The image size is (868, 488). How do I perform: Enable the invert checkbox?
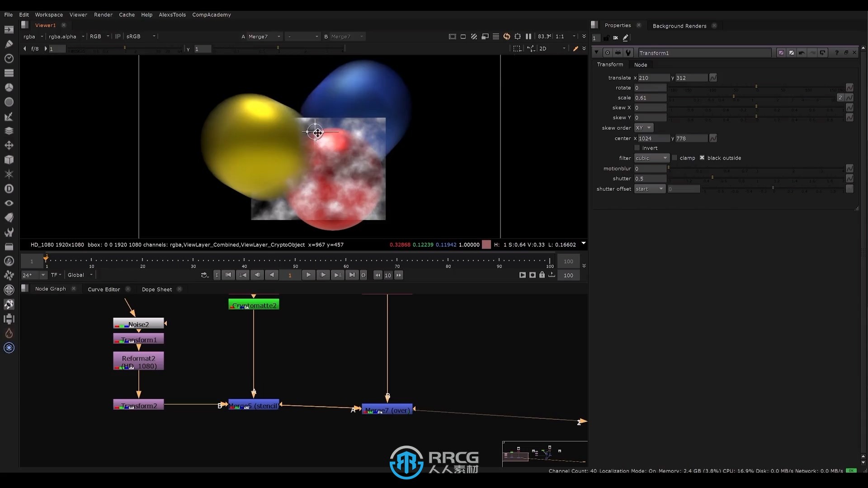point(637,148)
